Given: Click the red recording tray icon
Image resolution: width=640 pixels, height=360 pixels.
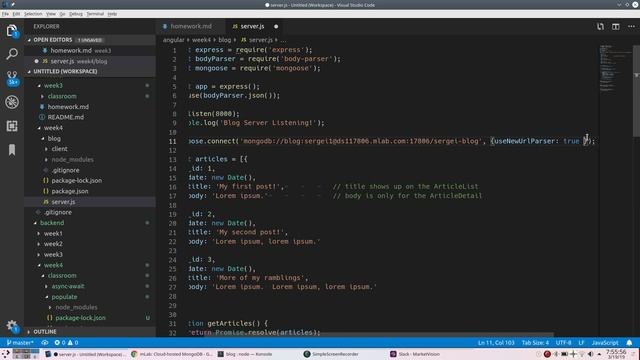Looking at the screenshot, I should [x=547, y=354].
